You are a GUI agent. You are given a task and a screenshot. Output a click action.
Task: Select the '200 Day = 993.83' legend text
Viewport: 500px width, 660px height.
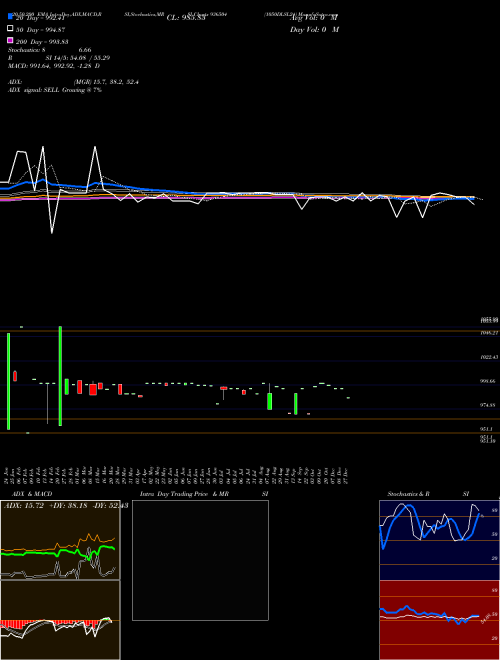[42, 42]
